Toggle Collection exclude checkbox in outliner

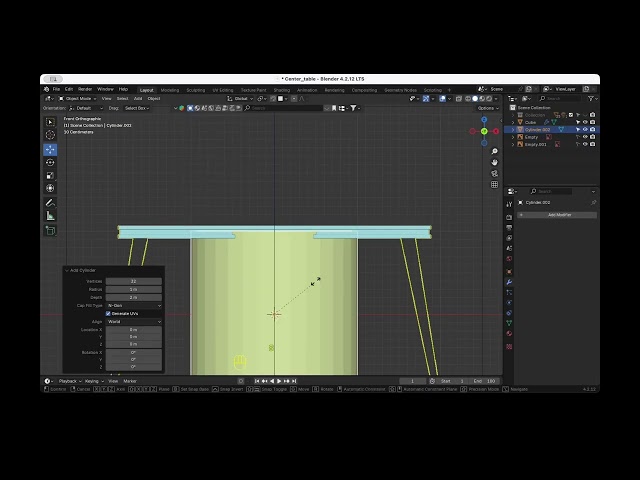571,115
